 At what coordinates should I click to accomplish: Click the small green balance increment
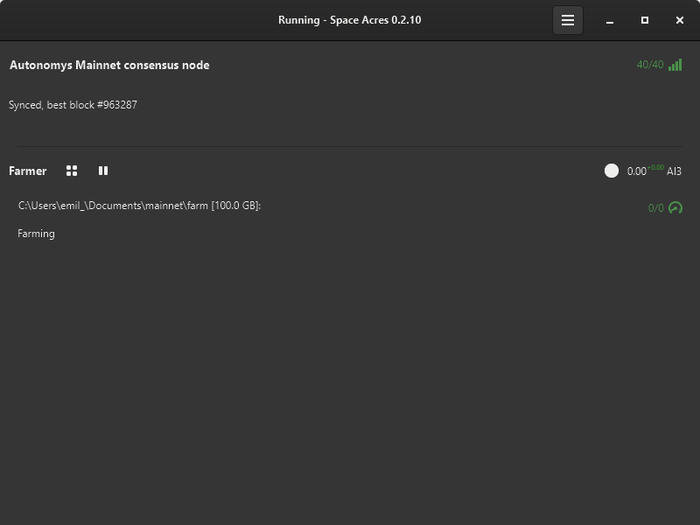[655, 167]
